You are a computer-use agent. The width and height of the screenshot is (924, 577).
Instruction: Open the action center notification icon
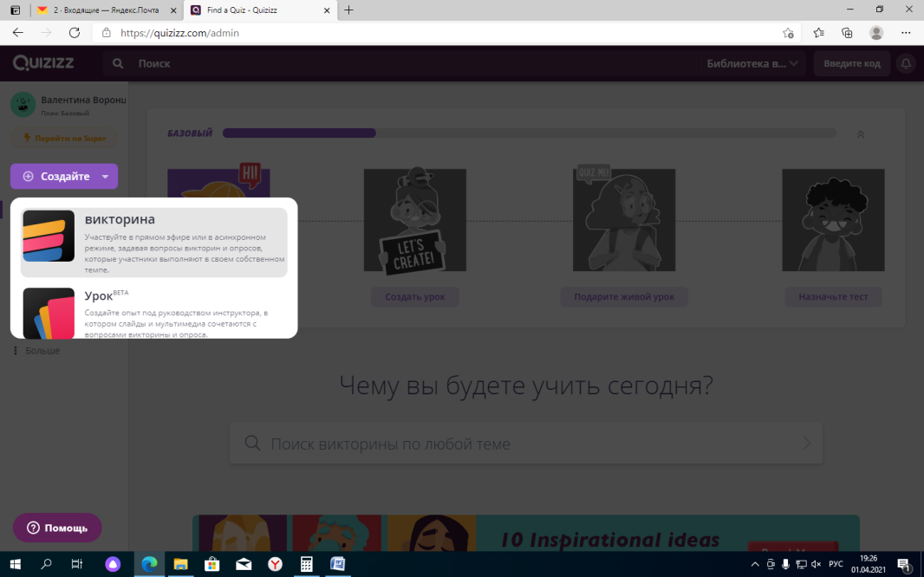coord(905,565)
